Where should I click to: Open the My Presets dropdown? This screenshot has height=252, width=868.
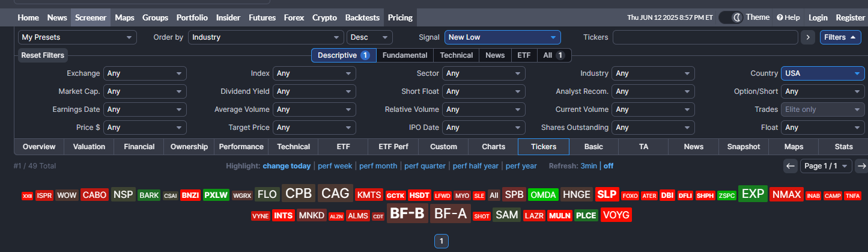(x=77, y=37)
